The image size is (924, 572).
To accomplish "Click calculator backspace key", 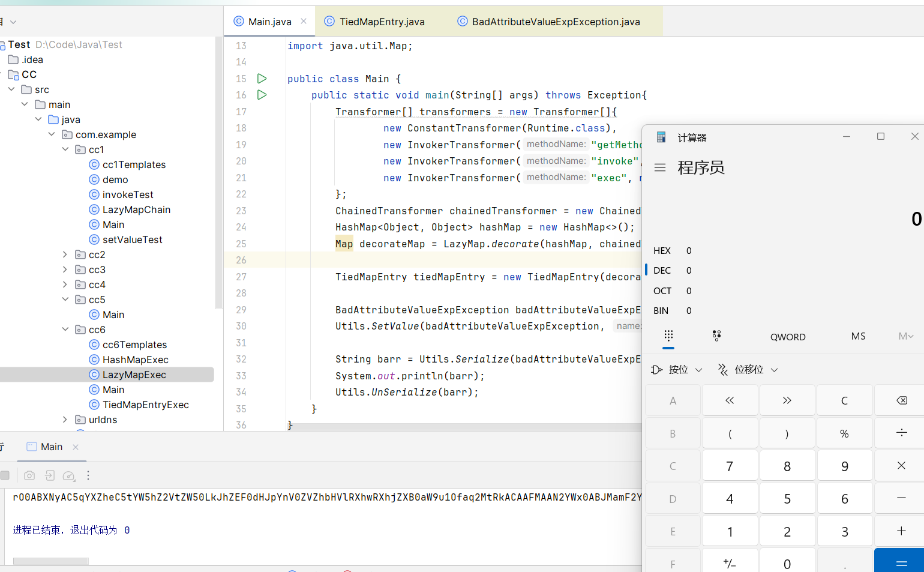I will 901,400.
